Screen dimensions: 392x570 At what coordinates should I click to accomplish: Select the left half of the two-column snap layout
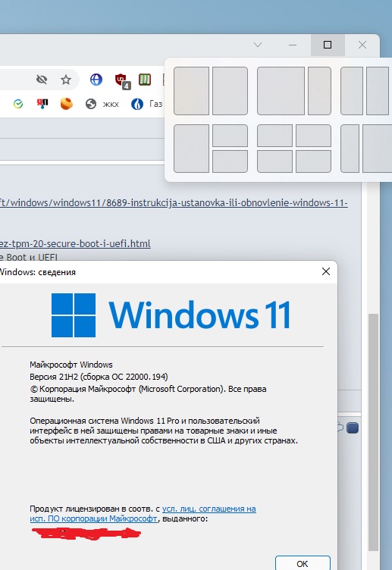191,91
